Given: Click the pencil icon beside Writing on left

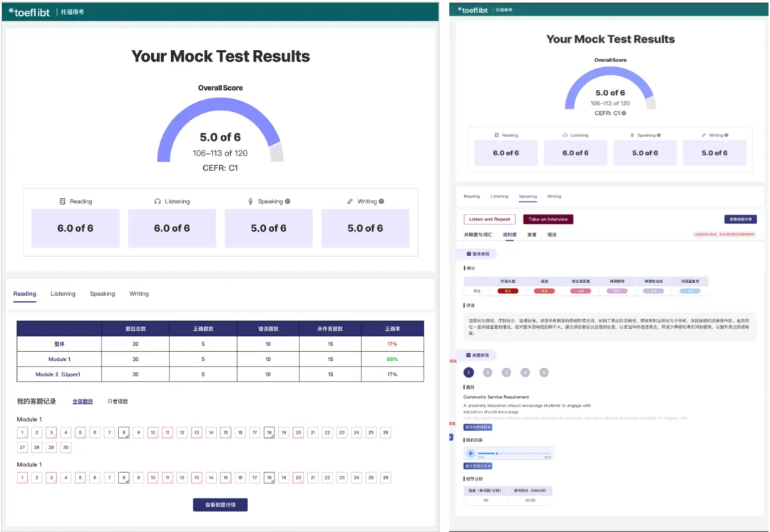Looking at the screenshot, I should point(350,202).
